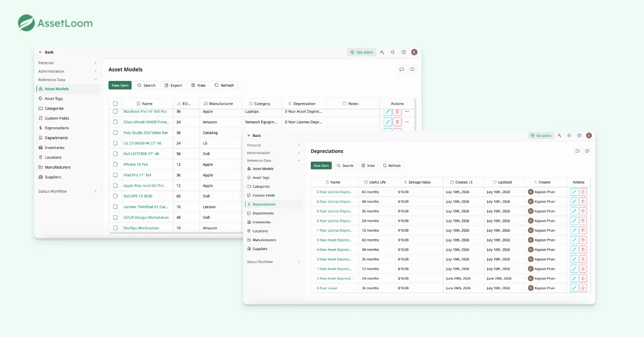Edit the MacBook Pro 14" M3 Pro model

(x=388, y=112)
